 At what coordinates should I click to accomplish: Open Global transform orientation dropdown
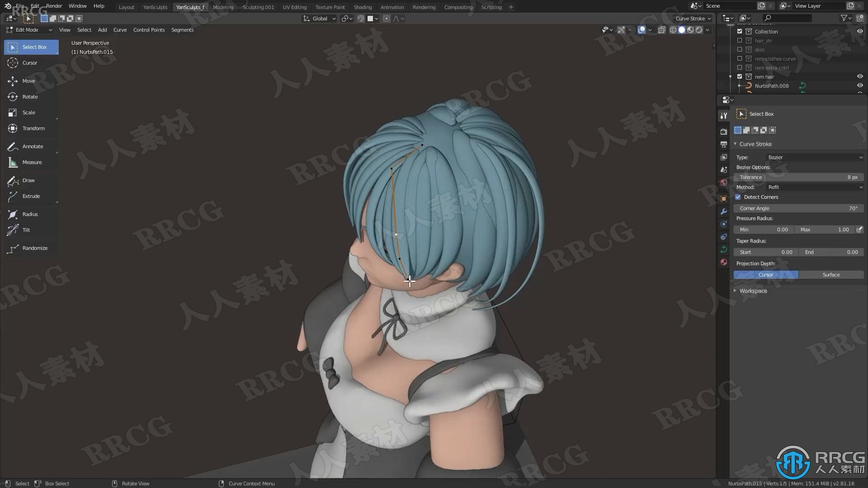(x=320, y=19)
